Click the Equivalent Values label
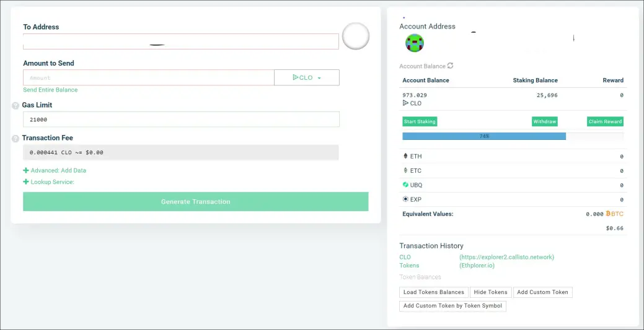The width and height of the screenshot is (644, 330). (x=428, y=214)
